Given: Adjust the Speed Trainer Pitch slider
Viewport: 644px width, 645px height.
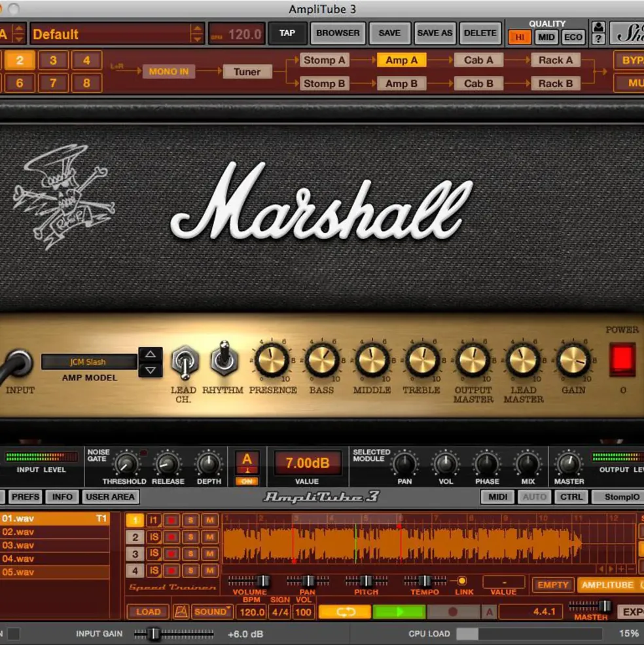Looking at the screenshot, I should [366, 581].
